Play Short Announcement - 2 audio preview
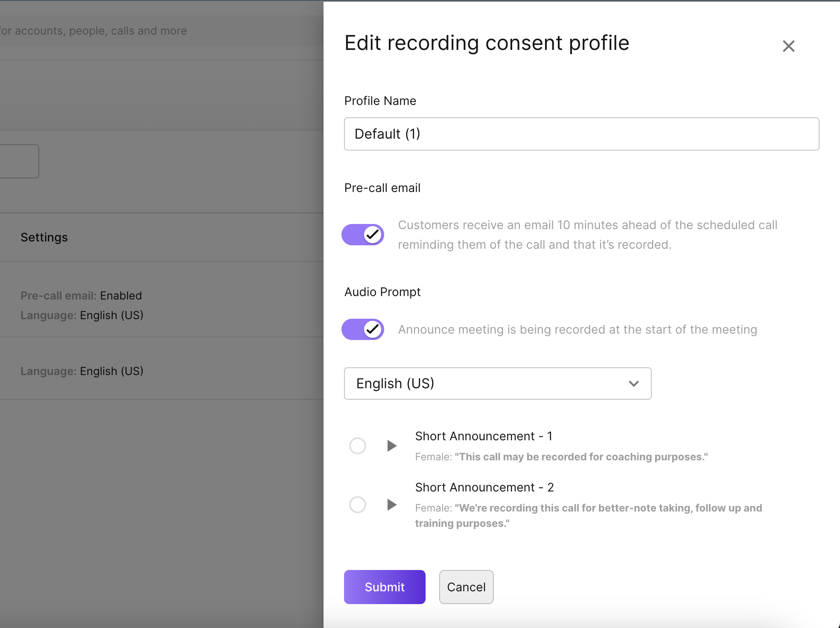Viewport: 840px width, 628px height. pos(391,505)
